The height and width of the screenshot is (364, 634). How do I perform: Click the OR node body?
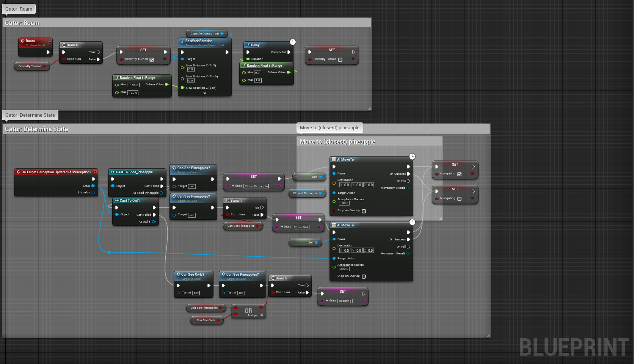(248, 311)
